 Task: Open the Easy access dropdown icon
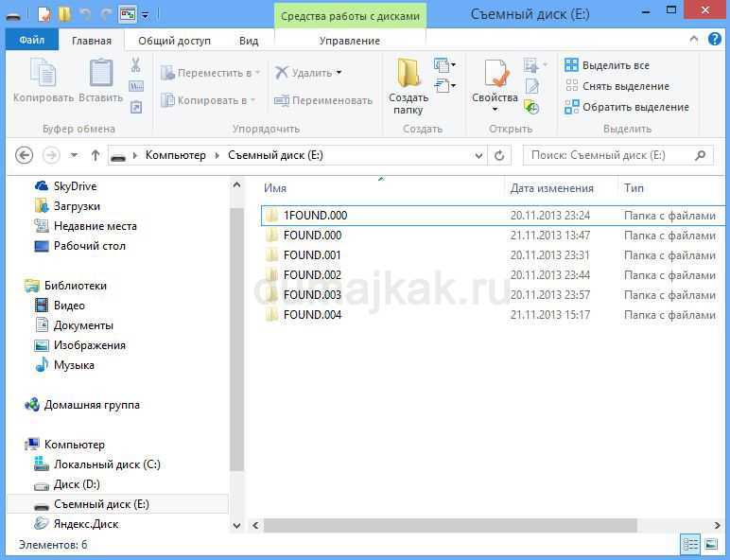point(444,86)
